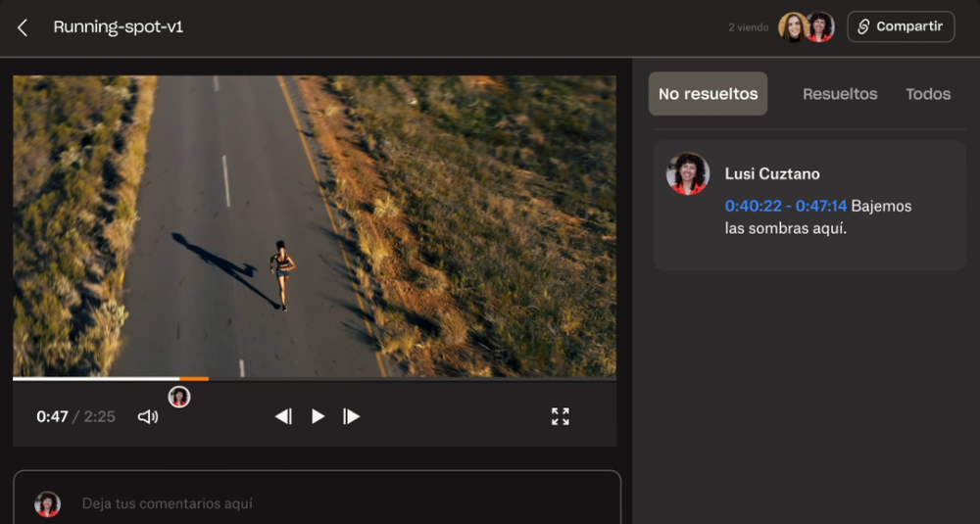Step back one frame
The width and height of the screenshot is (980, 524).
click(x=283, y=416)
